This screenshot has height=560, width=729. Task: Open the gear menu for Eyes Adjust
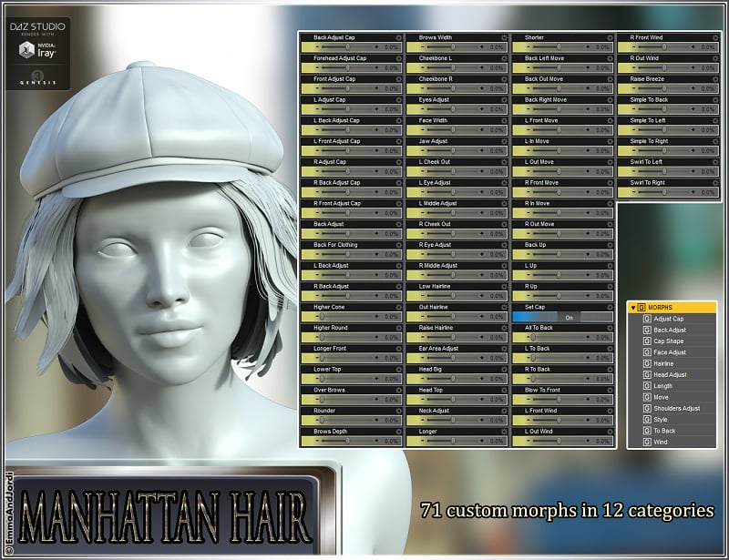point(504,100)
